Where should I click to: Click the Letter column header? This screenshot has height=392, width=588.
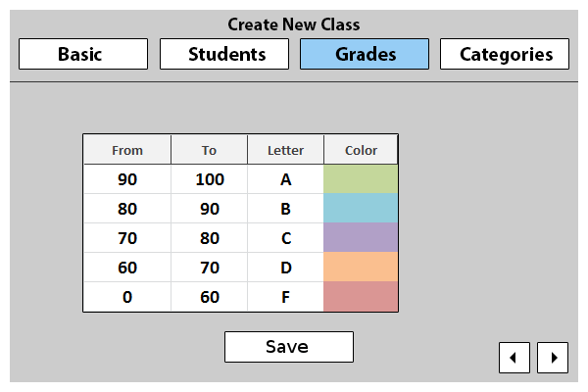(286, 150)
